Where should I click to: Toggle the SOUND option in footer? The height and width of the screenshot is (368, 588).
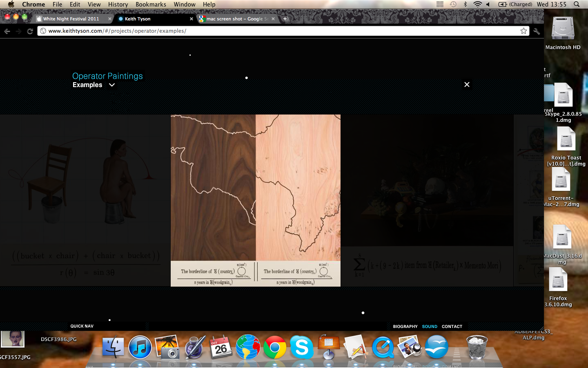(430, 327)
